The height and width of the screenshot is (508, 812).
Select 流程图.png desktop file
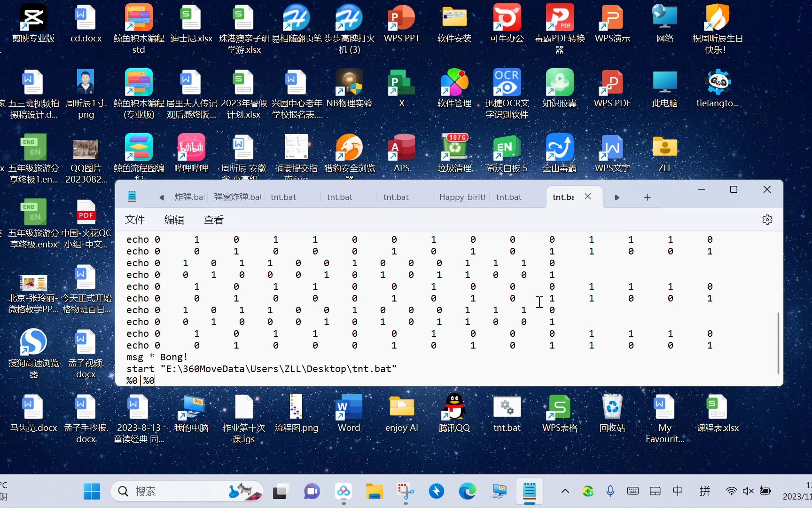click(297, 413)
